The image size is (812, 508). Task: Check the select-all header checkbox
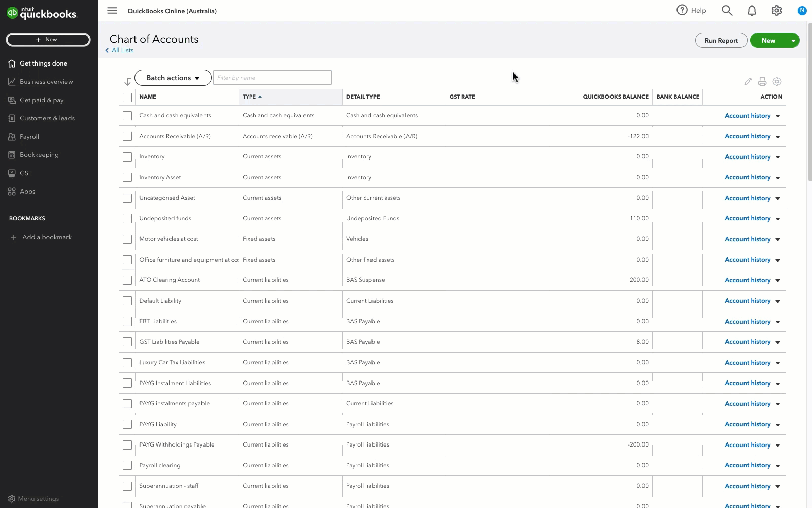point(127,97)
